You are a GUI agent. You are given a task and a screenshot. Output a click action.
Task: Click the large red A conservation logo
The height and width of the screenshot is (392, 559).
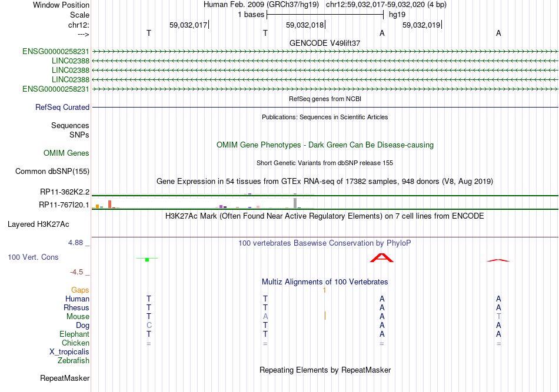tap(382, 258)
